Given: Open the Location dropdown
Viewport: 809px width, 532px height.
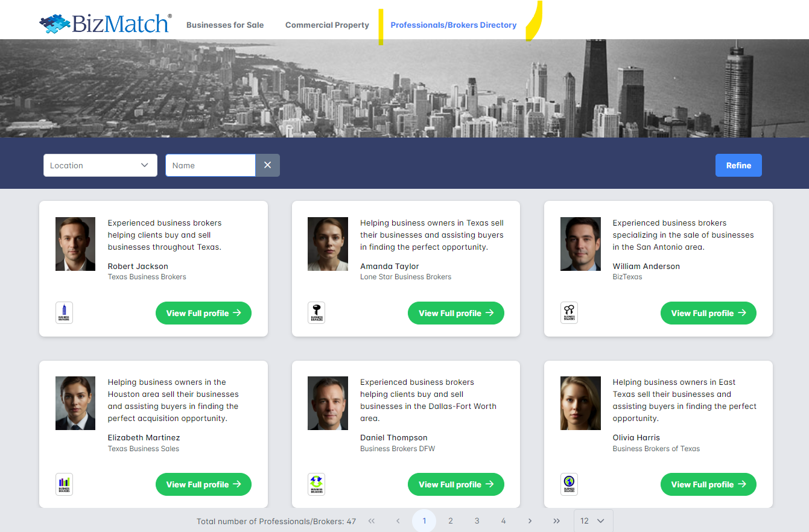Looking at the screenshot, I should pyautogui.click(x=100, y=165).
